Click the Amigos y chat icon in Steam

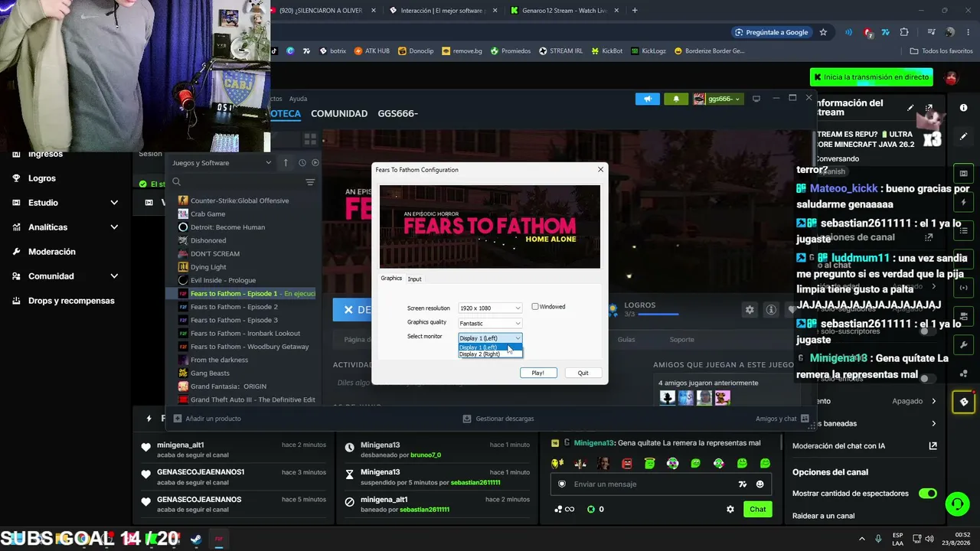tap(805, 419)
